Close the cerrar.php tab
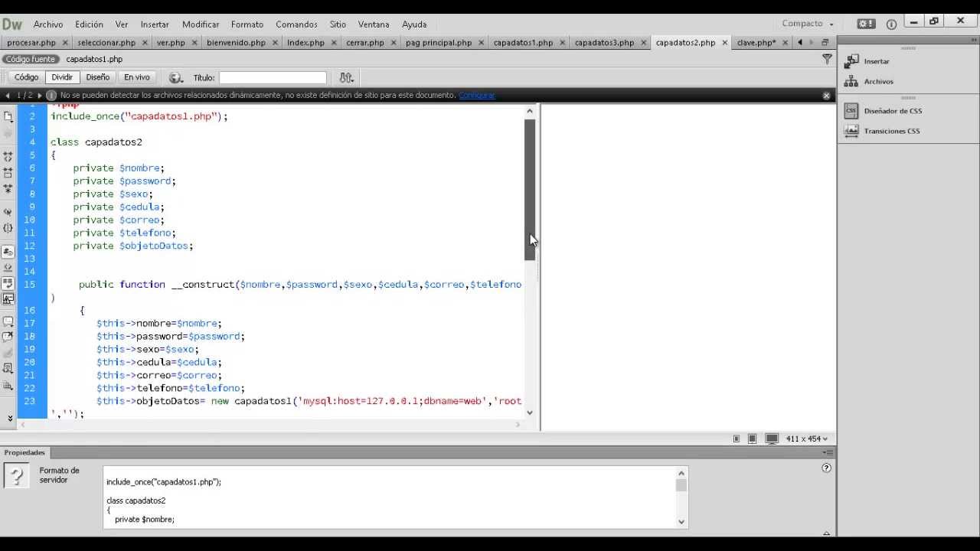980x551 pixels. 393,43
